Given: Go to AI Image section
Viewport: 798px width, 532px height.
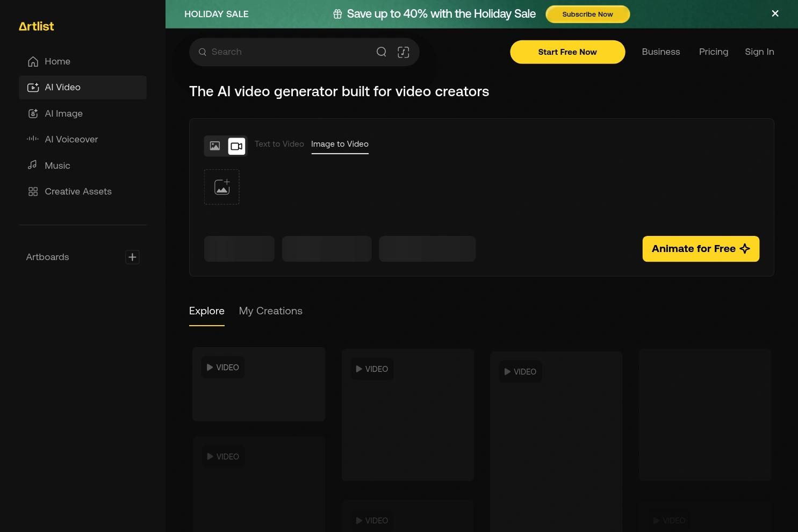Looking at the screenshot, I should (x=63, y=113).
